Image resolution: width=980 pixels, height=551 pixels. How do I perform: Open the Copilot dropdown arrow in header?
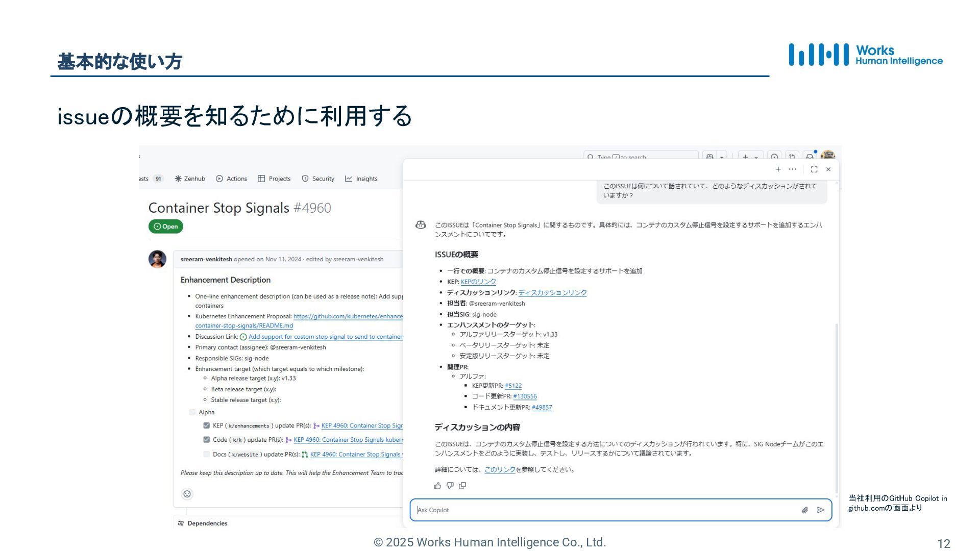[x=722, y=157]
